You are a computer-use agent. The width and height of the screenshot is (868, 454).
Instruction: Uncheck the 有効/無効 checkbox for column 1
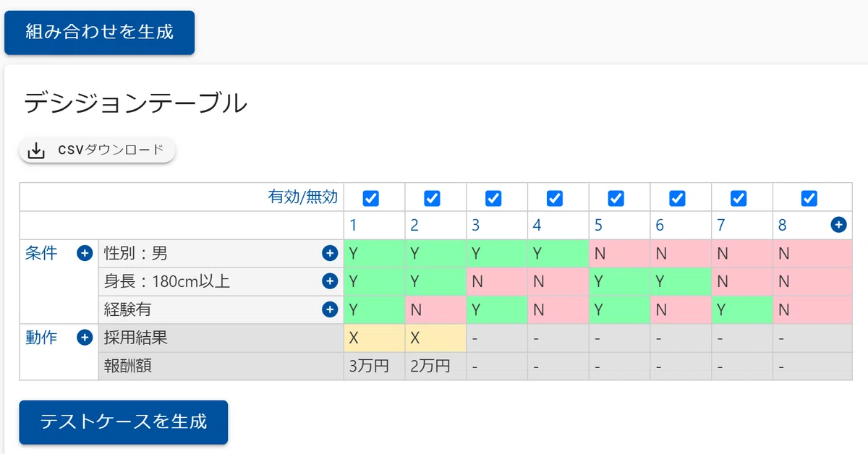point(371,197)
